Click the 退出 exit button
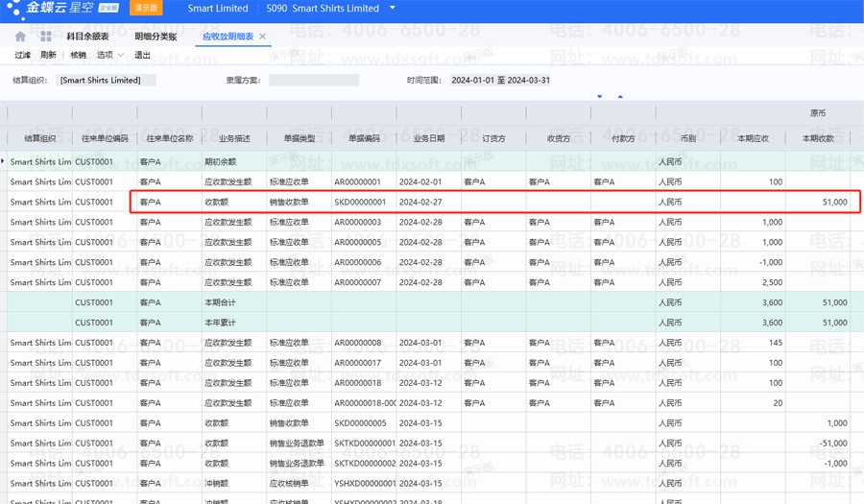 click(x=142, y=56)
